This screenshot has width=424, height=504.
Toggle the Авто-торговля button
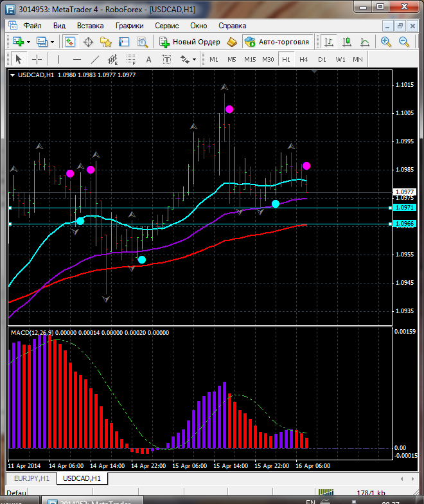click(277, 42)
